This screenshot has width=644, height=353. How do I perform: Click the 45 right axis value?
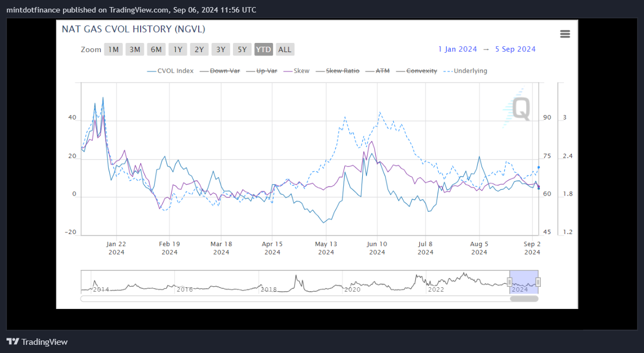(547, 232)
